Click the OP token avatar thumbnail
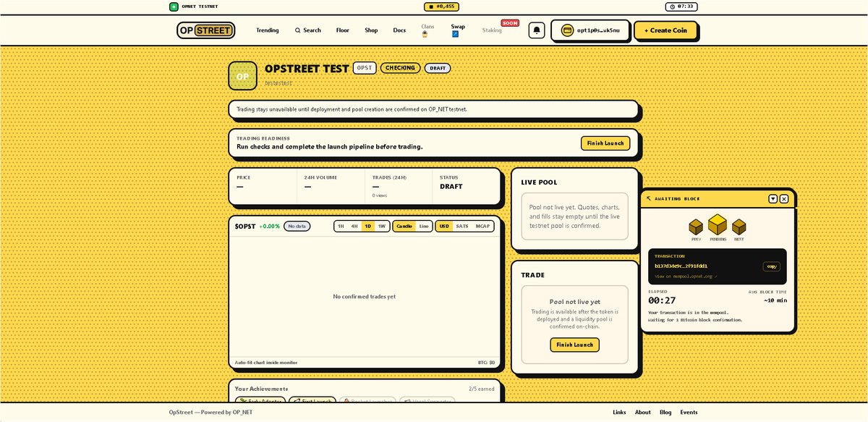868x422 pixels. pyautogui.click(x=242, y=76)
